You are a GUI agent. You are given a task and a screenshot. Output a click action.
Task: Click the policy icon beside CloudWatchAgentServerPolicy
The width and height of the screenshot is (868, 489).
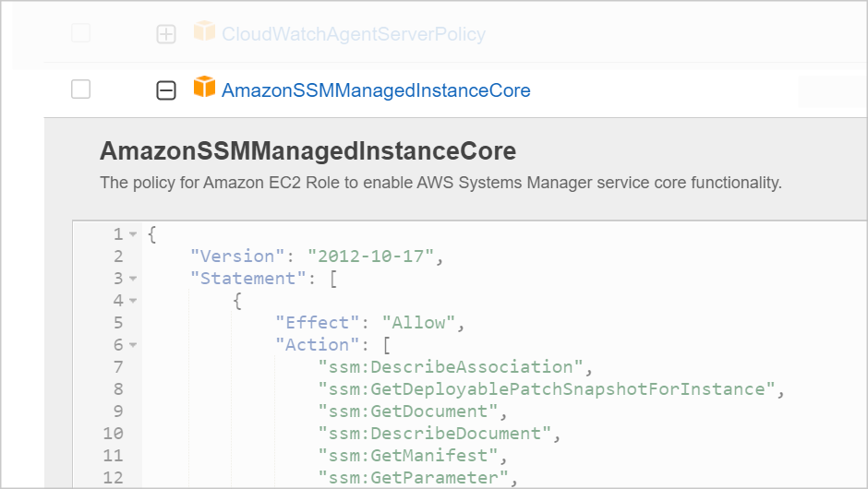(x=204, y=31)
